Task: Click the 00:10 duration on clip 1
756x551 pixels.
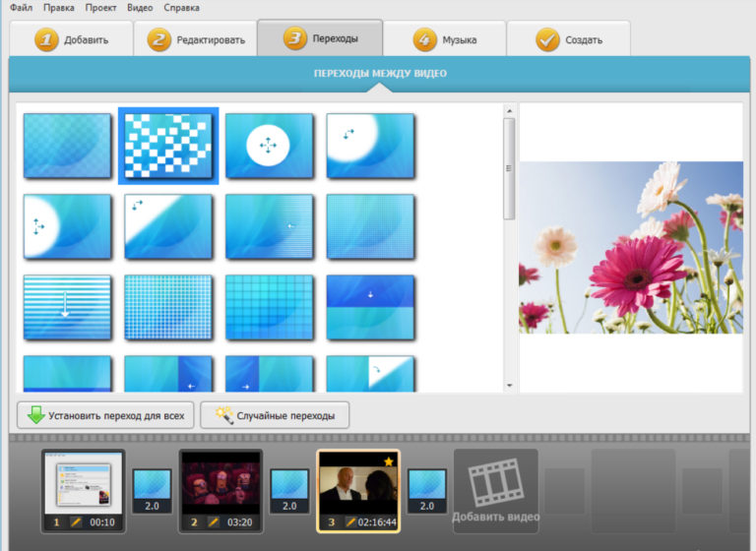Action: pos(102,522)
